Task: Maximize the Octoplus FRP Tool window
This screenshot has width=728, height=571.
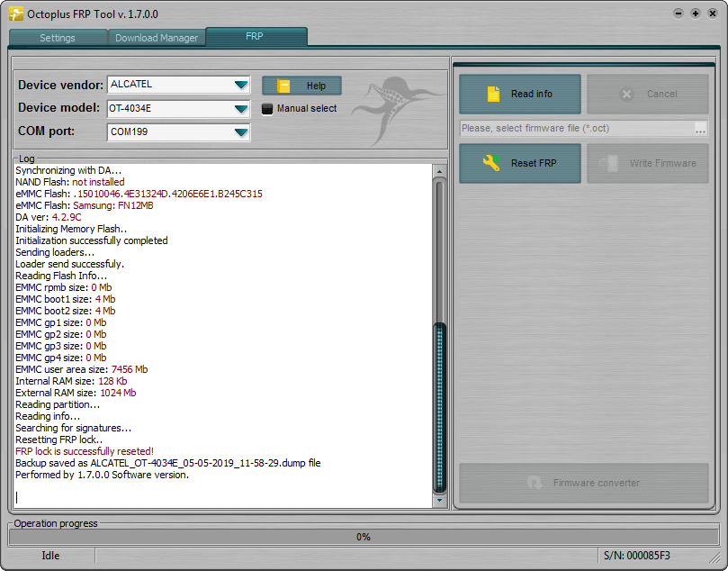Action: point(696,14)
